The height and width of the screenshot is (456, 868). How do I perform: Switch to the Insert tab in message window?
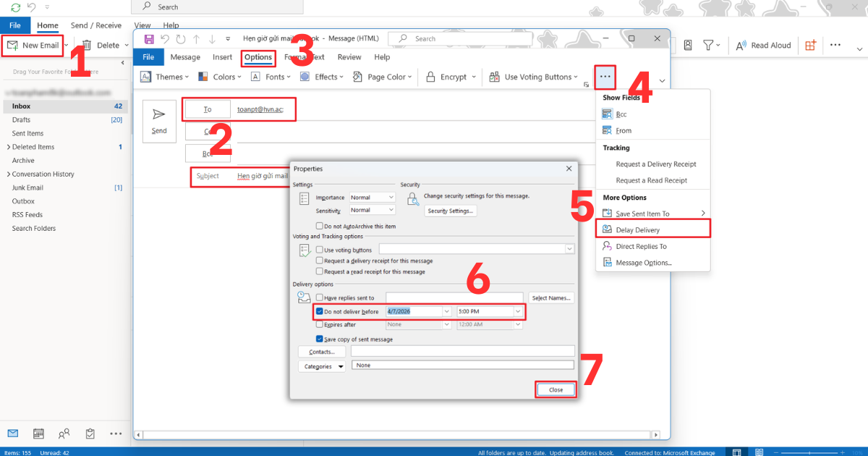pyautogui.click(x=223, y=57)
